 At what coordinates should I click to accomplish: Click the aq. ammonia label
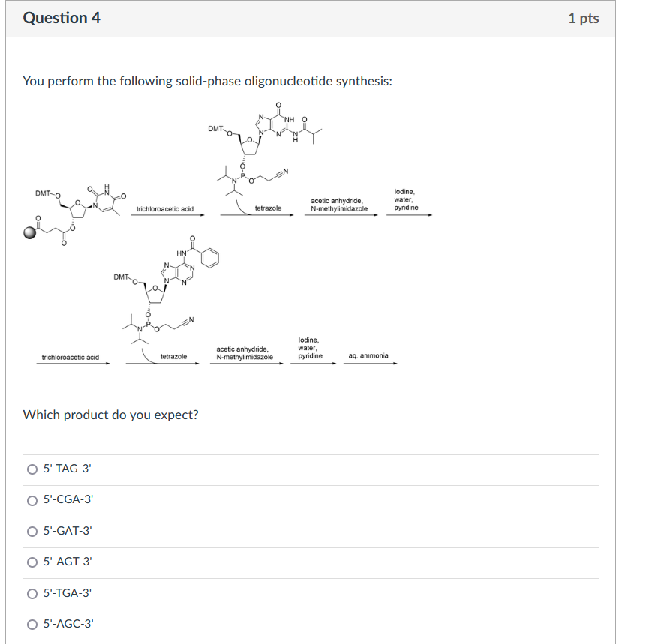click(368, 357)
